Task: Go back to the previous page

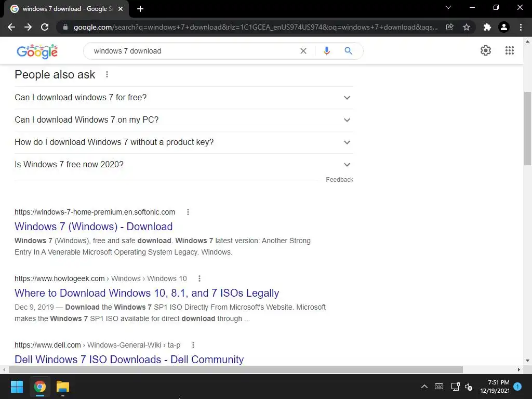Action: [11, 27]
